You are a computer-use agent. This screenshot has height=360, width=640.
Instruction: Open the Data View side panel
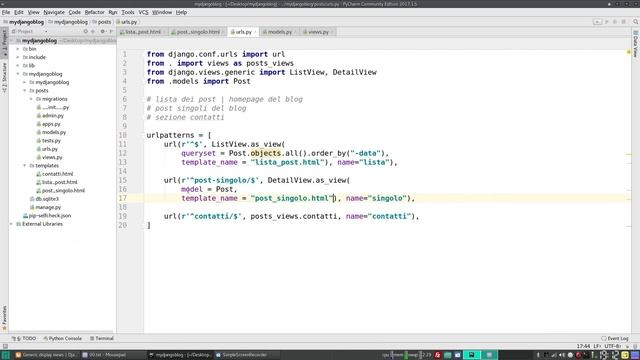tap(636, 44)
